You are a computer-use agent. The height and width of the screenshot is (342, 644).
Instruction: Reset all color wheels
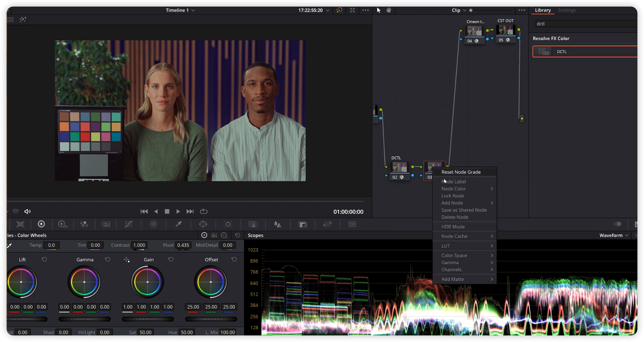pyautogui.click(x=237, y=235)
